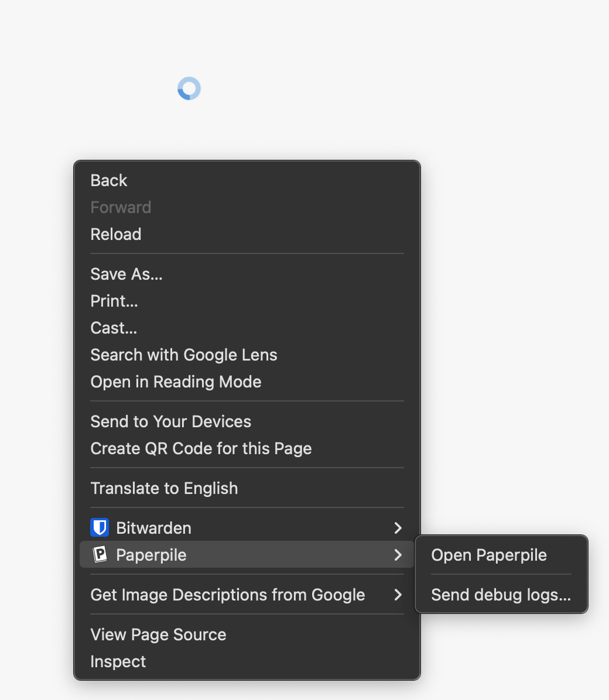Screen dimensions: 609x700
Task: Select Search with Google Lens
Action: [x=184, y=355]
